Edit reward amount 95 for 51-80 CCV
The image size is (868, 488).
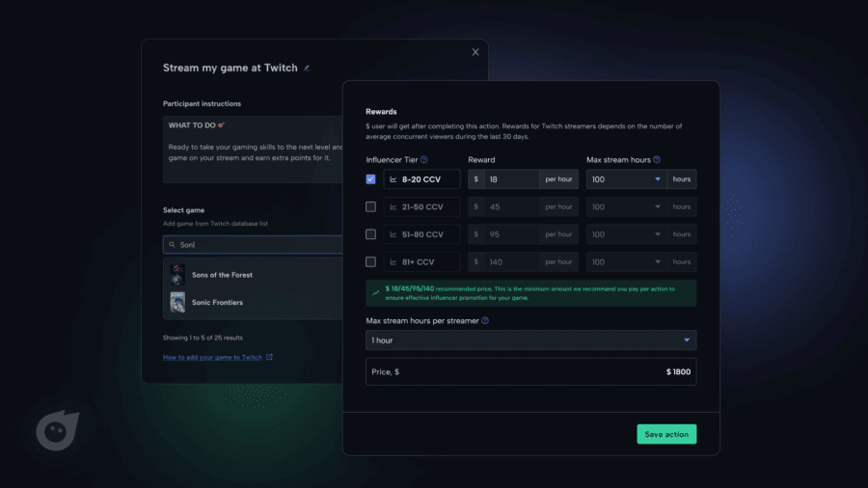[x=511, y=234]
